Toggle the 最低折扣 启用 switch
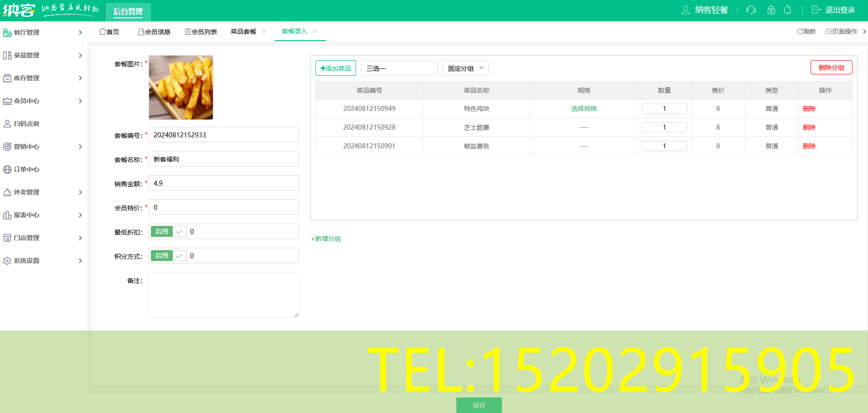868x413 pixels. coord(168,232)
